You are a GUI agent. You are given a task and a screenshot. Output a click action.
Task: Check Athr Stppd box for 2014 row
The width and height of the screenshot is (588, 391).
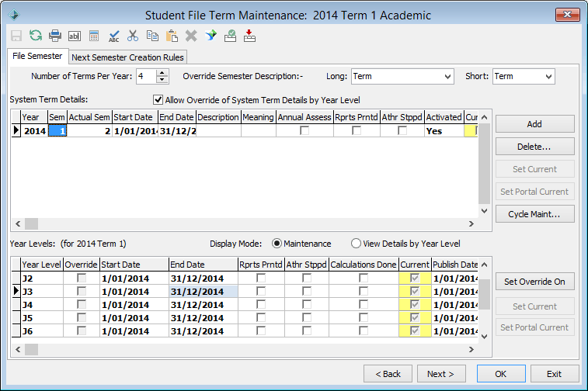coord(402,130)
